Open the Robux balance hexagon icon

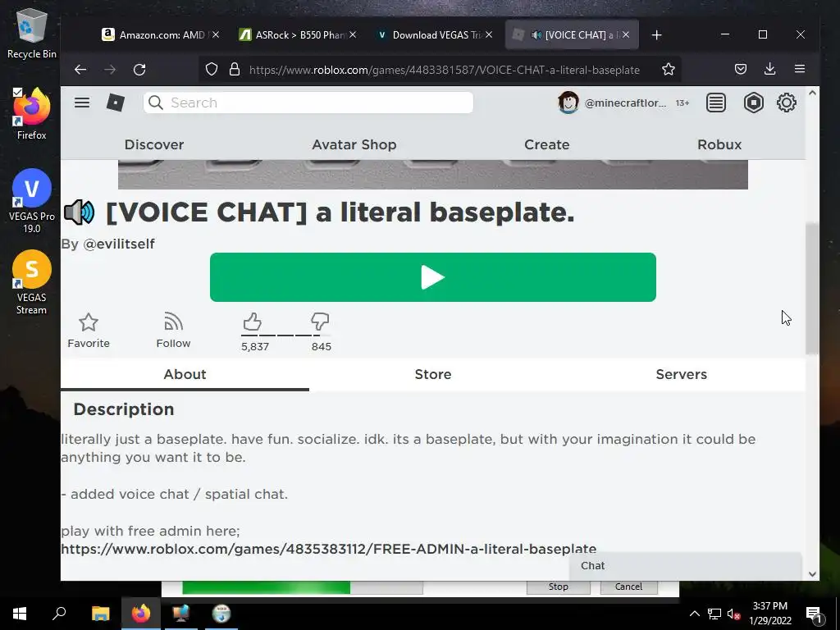click(753, 103)
